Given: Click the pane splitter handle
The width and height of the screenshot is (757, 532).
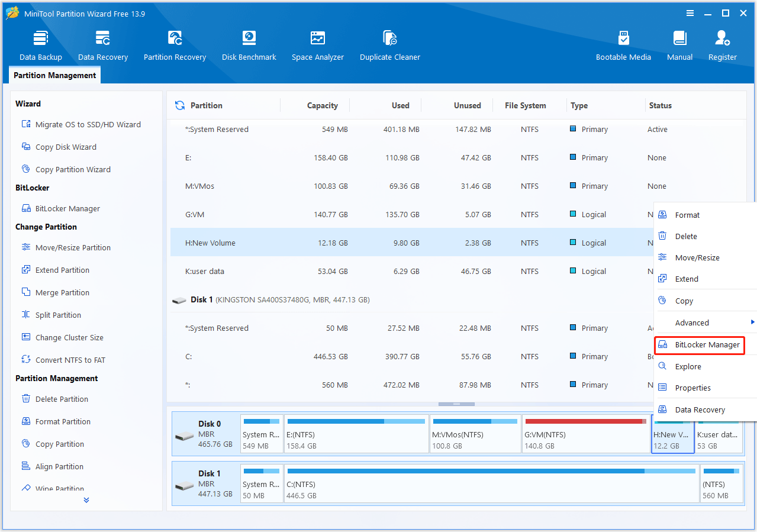Looking at the screenshot, I should (456, 404).
